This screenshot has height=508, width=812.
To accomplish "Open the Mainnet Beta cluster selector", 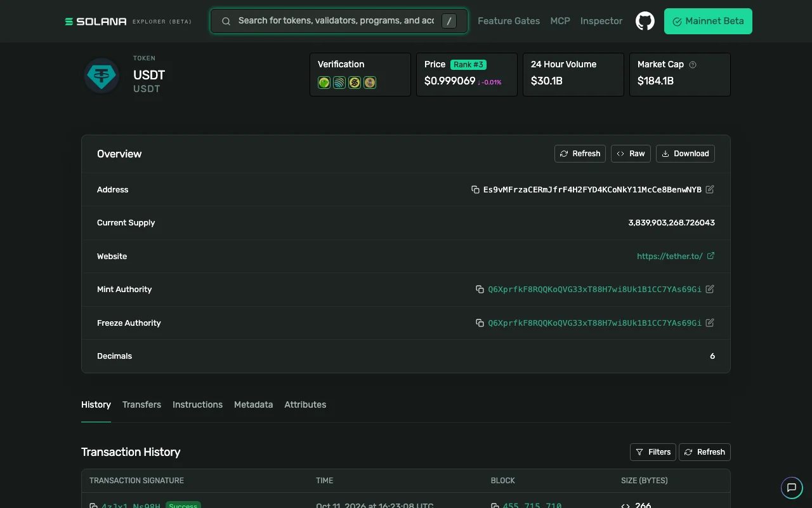I will point(708,21).
